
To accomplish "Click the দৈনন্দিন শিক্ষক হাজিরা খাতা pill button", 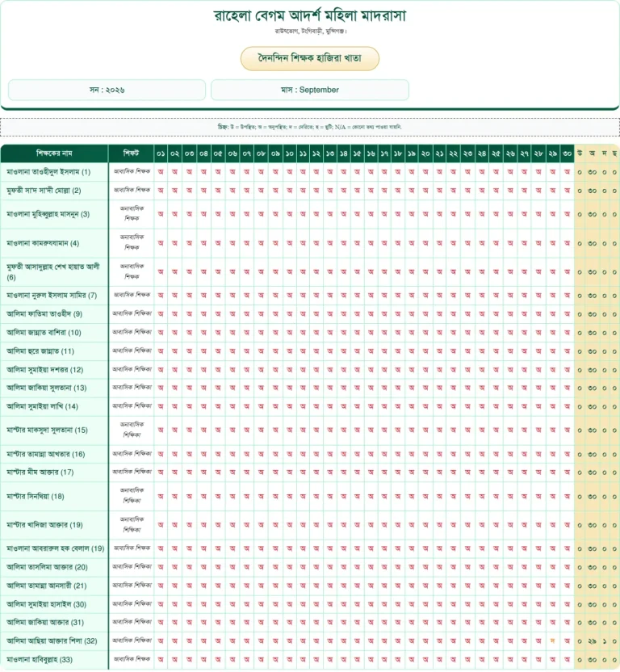I will [x=310, y=58].
